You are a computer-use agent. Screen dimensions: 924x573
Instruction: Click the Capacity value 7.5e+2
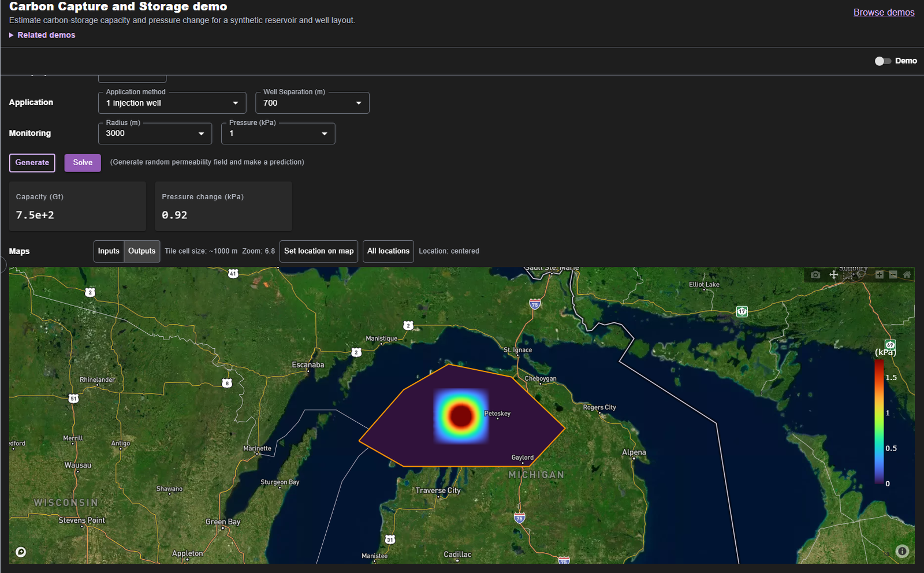point(35,215)
